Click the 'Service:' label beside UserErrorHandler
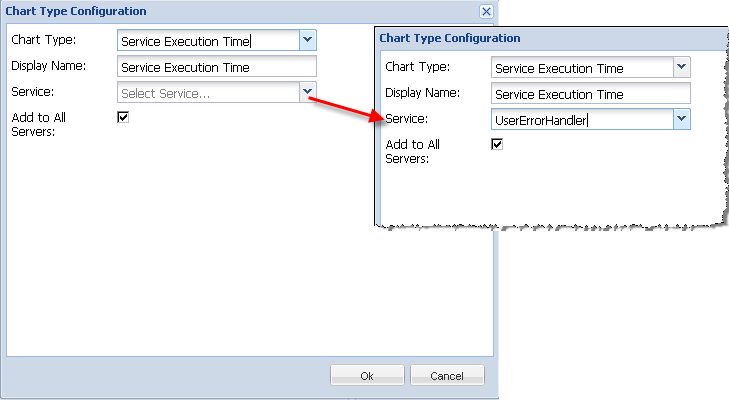This screenshot has width=729, height=400. [409, 120]
